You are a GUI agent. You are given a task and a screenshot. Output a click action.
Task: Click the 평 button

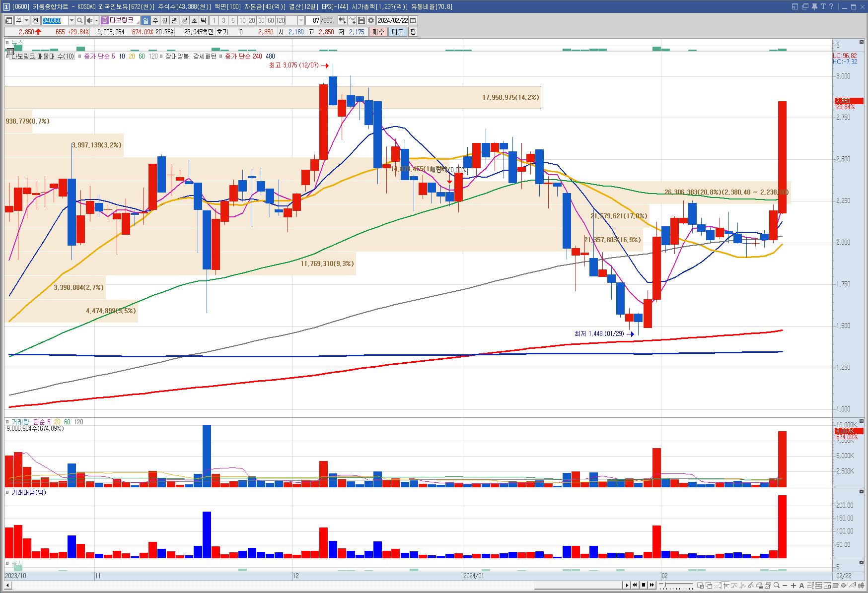click(x=413, y=32)
